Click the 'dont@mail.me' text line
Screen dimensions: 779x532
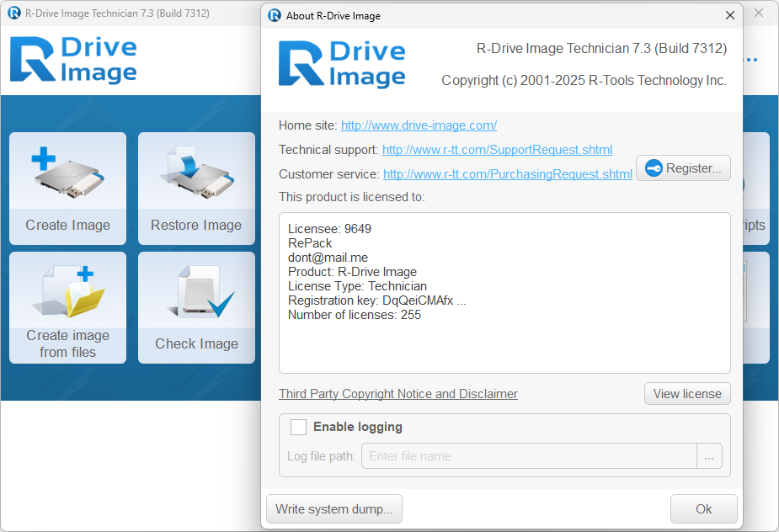click(x=328, y=258)
